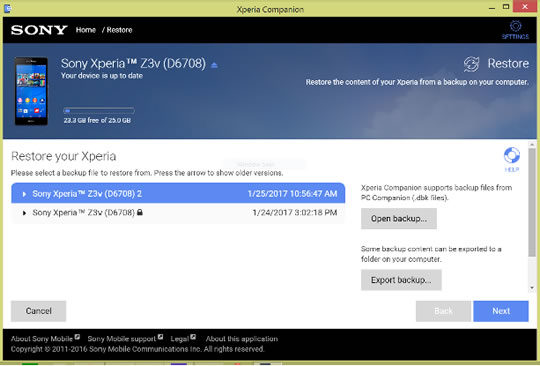Click the scroll down arrow of side scrollbar

pos(532,287)
